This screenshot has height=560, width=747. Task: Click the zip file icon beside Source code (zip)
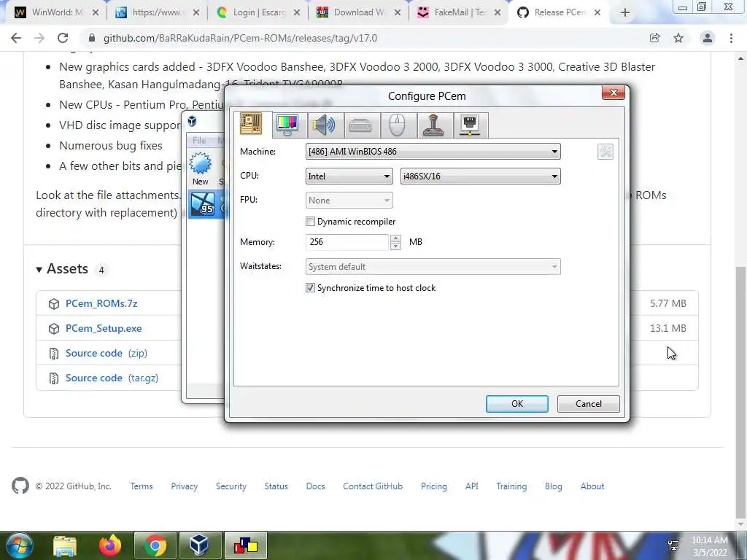pyautogui.click(x=54, y=354)
